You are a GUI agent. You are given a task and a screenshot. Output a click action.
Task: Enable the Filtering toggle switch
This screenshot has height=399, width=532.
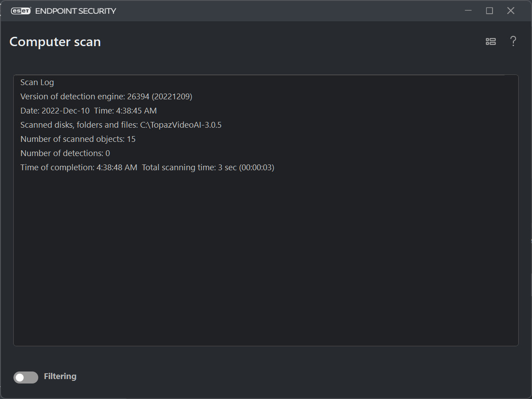[x=26, y=377]
